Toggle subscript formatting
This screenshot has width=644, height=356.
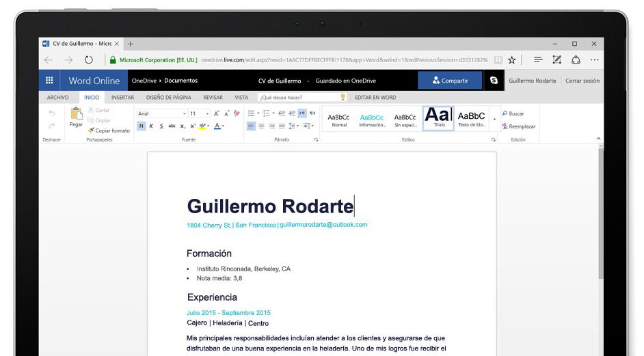click(183, 126)
